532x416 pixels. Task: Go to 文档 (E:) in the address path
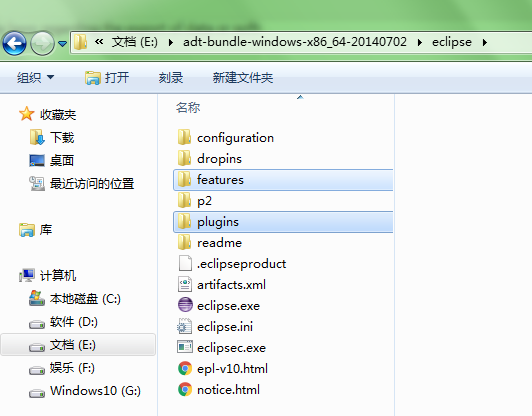click(x=135, y=42)
